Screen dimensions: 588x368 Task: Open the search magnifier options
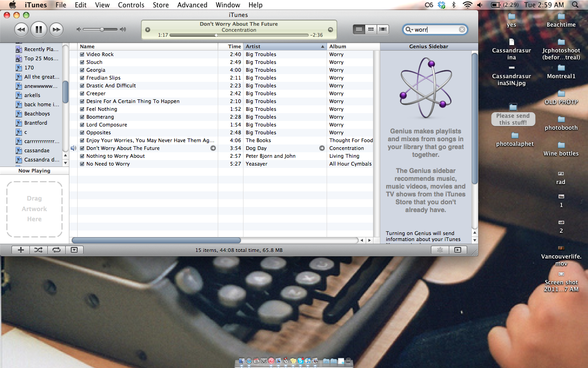click(408, 29)
